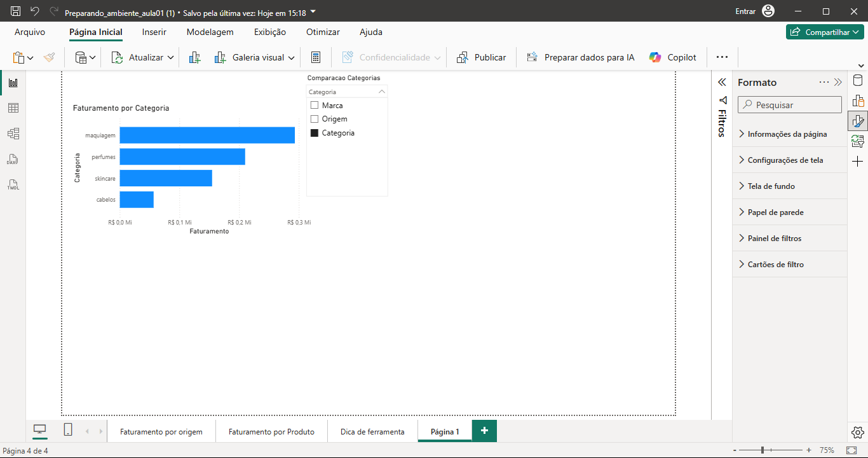The width and height of the screenshot is (868, 458).
Task: Switch to desktop layout icon
Action: 40,430
